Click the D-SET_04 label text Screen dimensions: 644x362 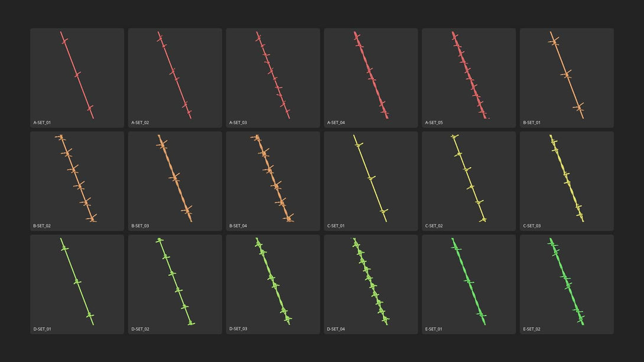coord(336,329)
